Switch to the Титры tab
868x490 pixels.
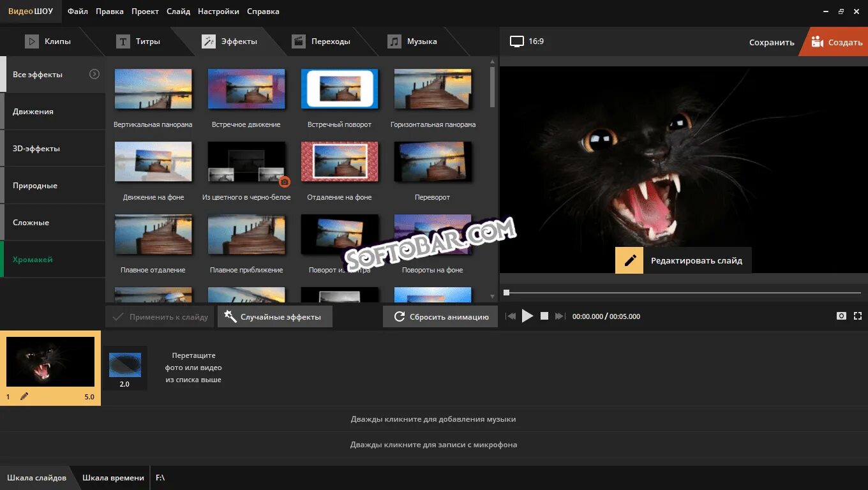tap(138, 41)
